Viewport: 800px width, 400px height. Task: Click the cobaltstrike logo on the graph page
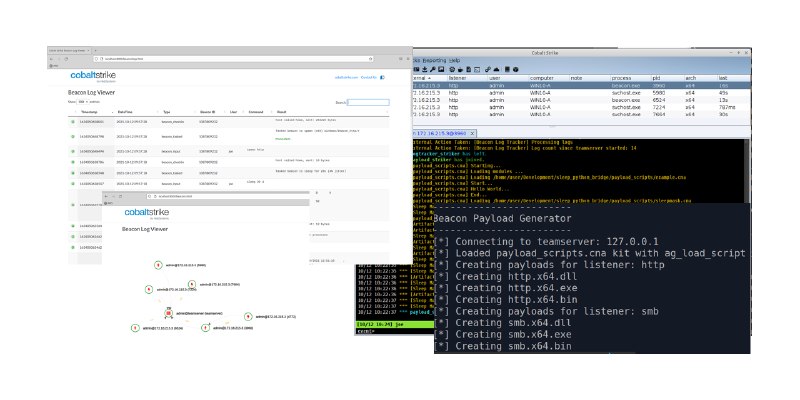[x=147, y=212]
